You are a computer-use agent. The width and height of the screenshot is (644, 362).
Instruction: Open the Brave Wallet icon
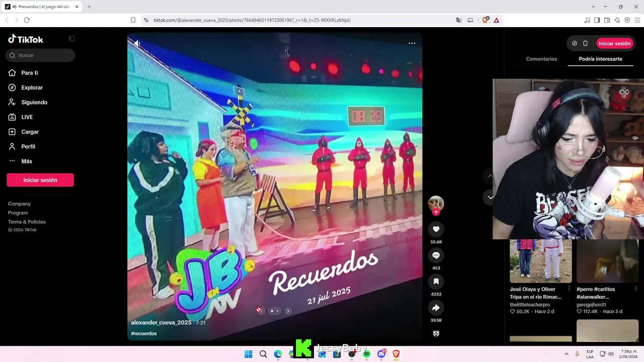607,20
